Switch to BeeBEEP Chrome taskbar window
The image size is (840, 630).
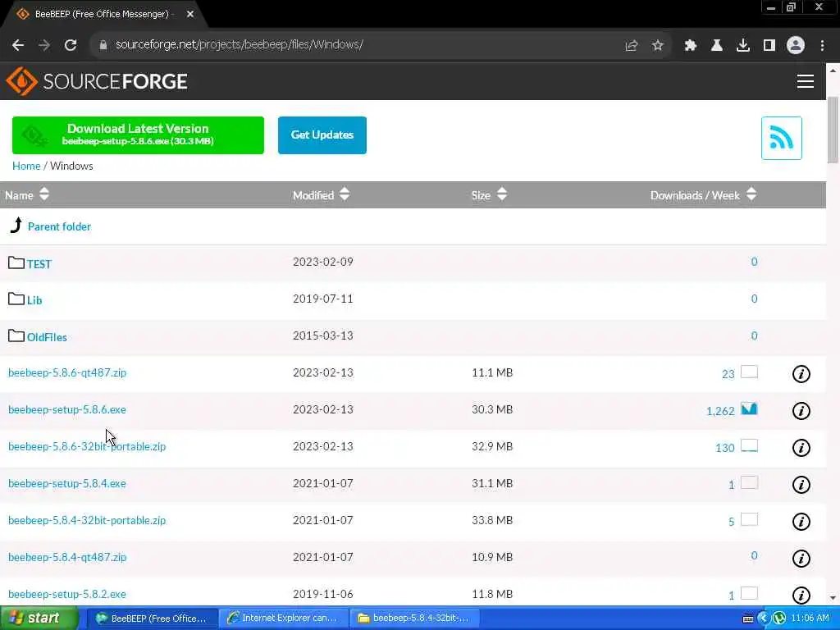[x=152, y=619]
